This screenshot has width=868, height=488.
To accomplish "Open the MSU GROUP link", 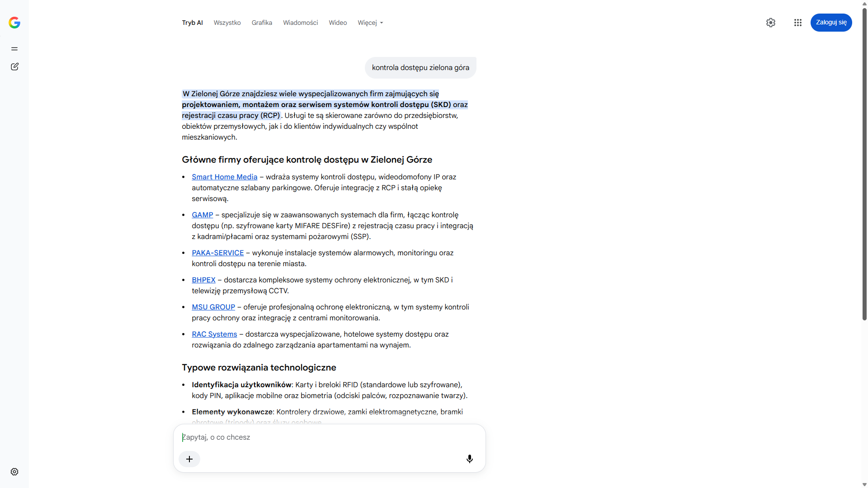I will pyautogui.click(x=213, y=307).
